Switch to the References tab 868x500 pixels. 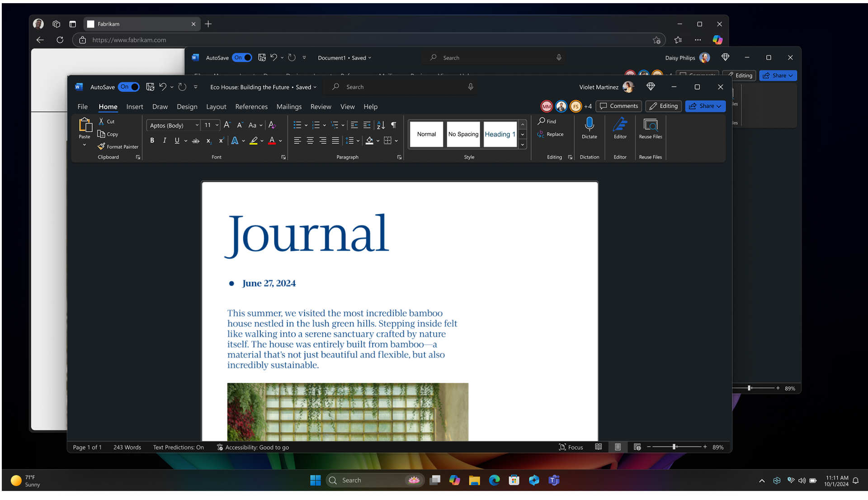tap(251, 107)
